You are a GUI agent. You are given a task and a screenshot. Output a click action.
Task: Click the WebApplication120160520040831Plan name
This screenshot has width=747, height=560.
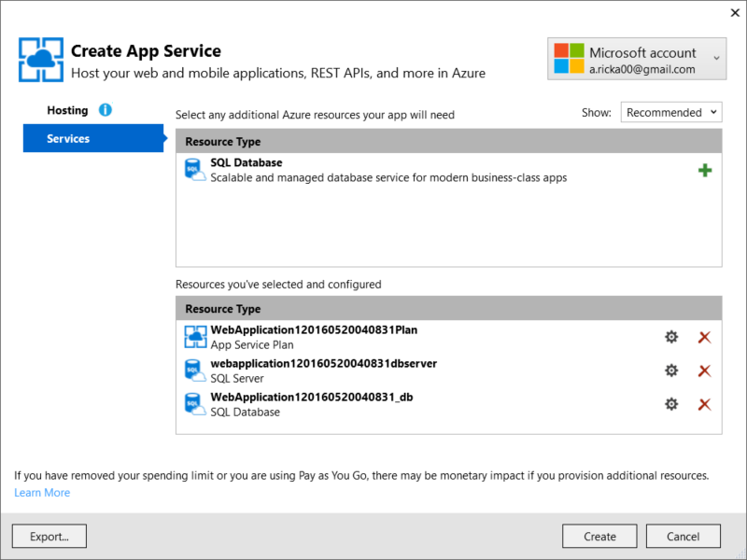[314, 329]
